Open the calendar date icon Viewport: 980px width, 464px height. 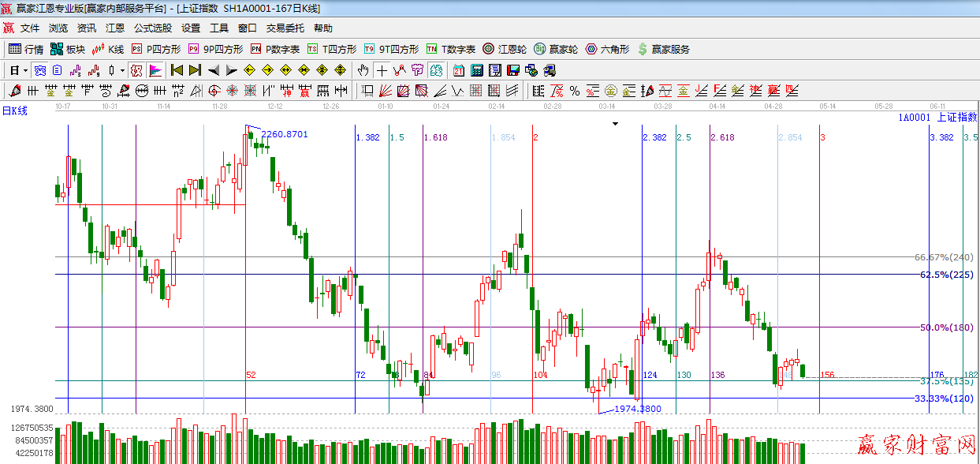[459, 70]
